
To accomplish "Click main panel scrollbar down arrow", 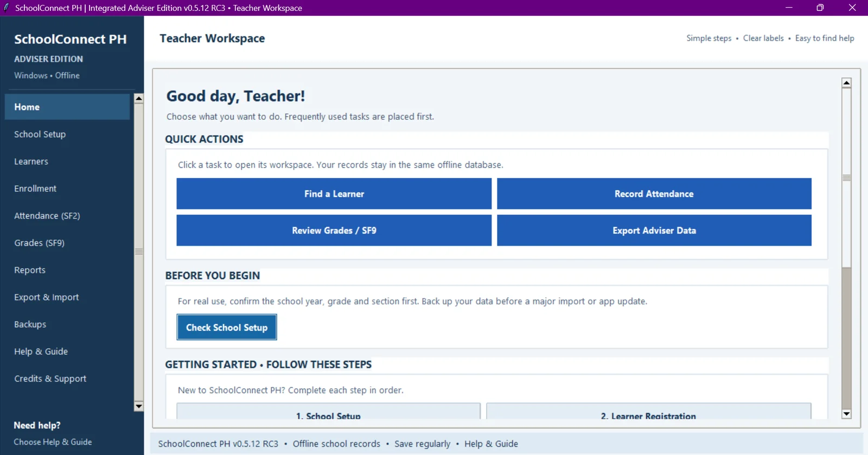I will coord(846,414).
